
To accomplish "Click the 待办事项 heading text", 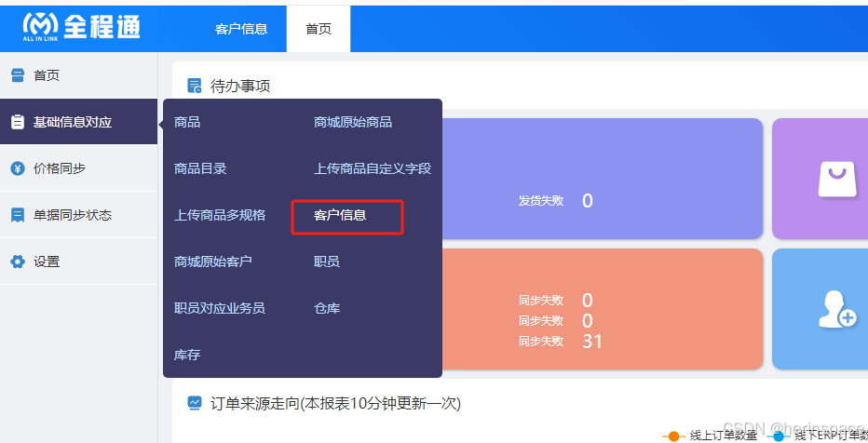I will click(x=240, y=86).
